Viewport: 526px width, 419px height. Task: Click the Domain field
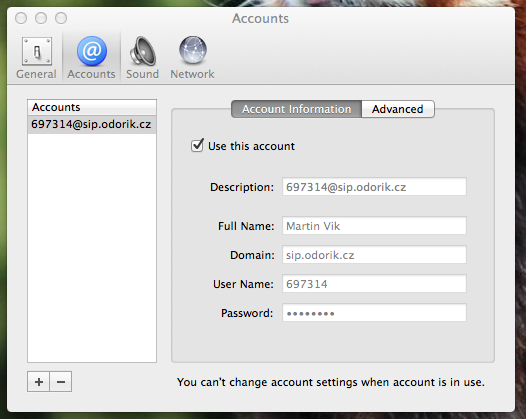[374, 255]
